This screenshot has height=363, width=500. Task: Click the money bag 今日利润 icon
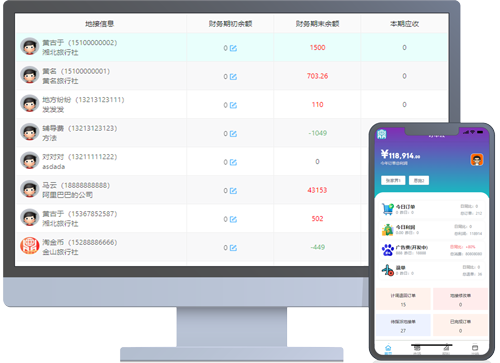(x=388, y=230)
